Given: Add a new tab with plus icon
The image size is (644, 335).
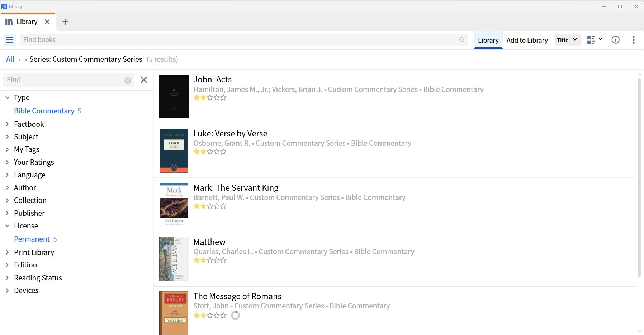Looking at the screenshot, I should tap(65, 22).
